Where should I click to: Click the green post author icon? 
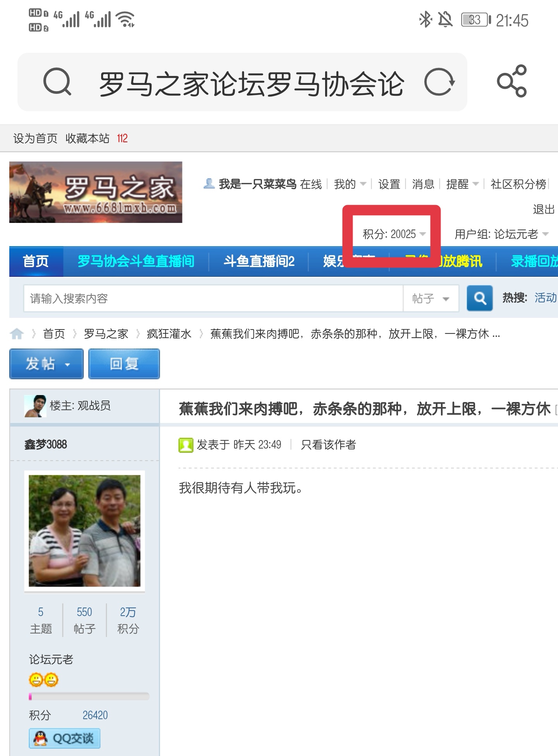pyautogui.click(x=186, y=445)
